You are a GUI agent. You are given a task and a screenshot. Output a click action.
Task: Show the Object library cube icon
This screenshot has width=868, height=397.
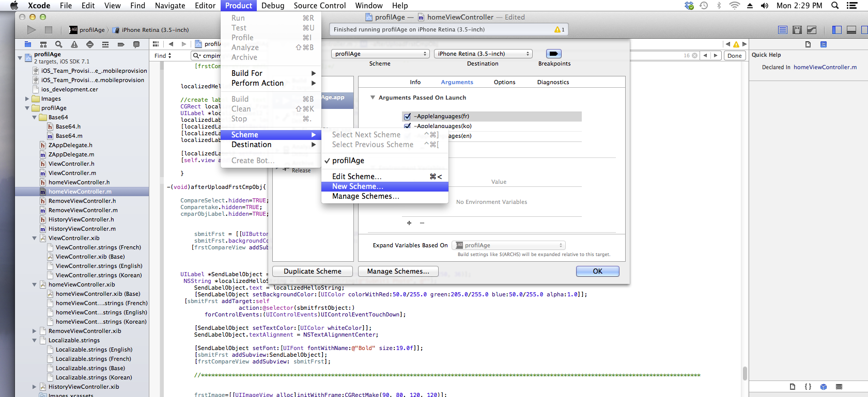(x=824, y=387)
